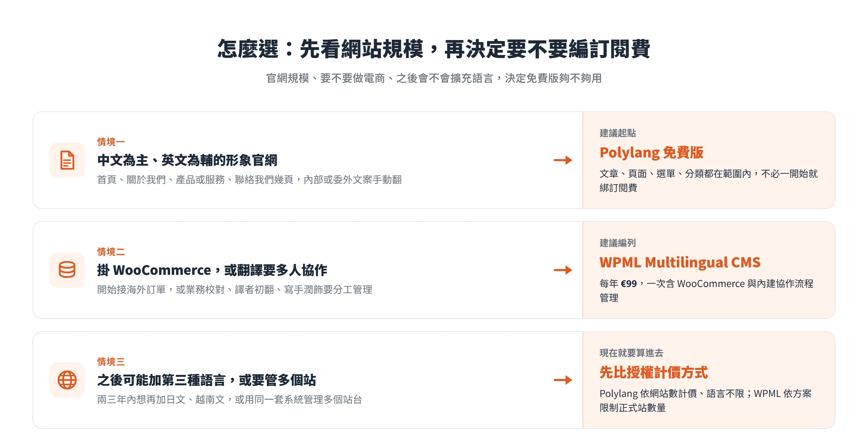Viewport: 868px width, 437px height.
Task: Click the title 之後可能加第三種語言，或要管多個站
Action: (x=207, y=380)
